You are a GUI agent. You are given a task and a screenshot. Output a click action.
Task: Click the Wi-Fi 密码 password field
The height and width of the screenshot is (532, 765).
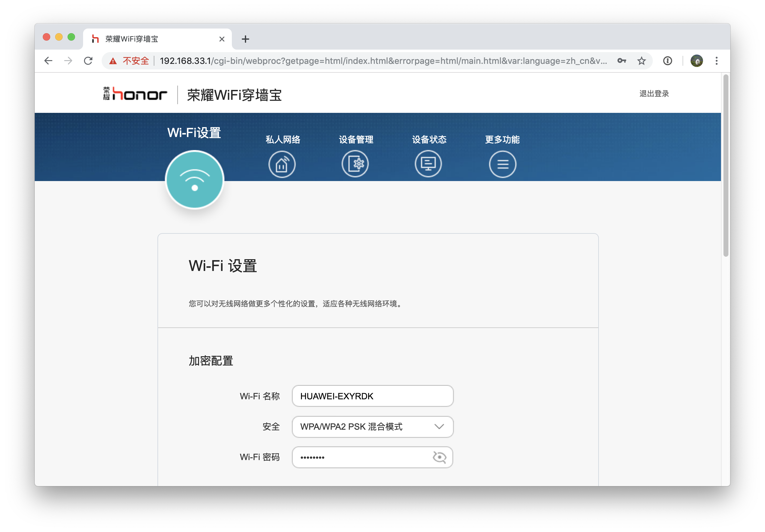pos(373,457)
